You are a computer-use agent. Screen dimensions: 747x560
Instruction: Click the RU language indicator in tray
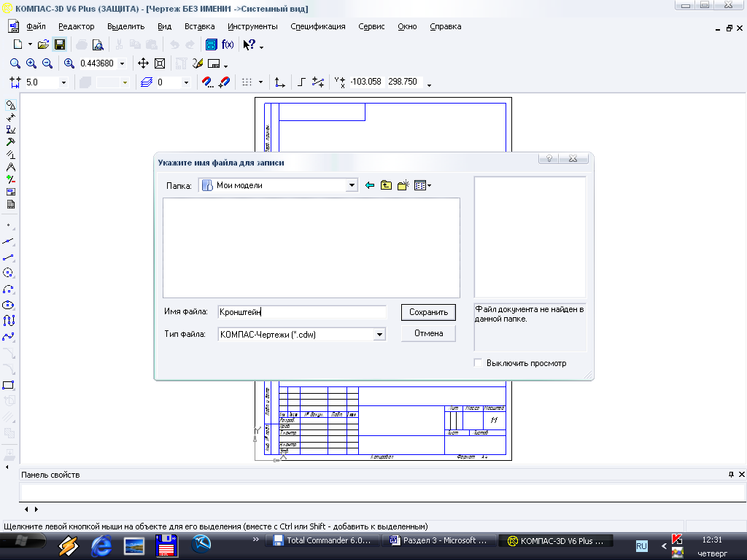coord(642,546)
